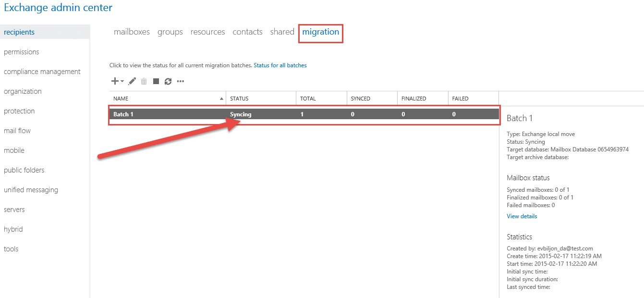Open the More options ellipsis menu
644x298 pixels.
[x=181, y=82]
